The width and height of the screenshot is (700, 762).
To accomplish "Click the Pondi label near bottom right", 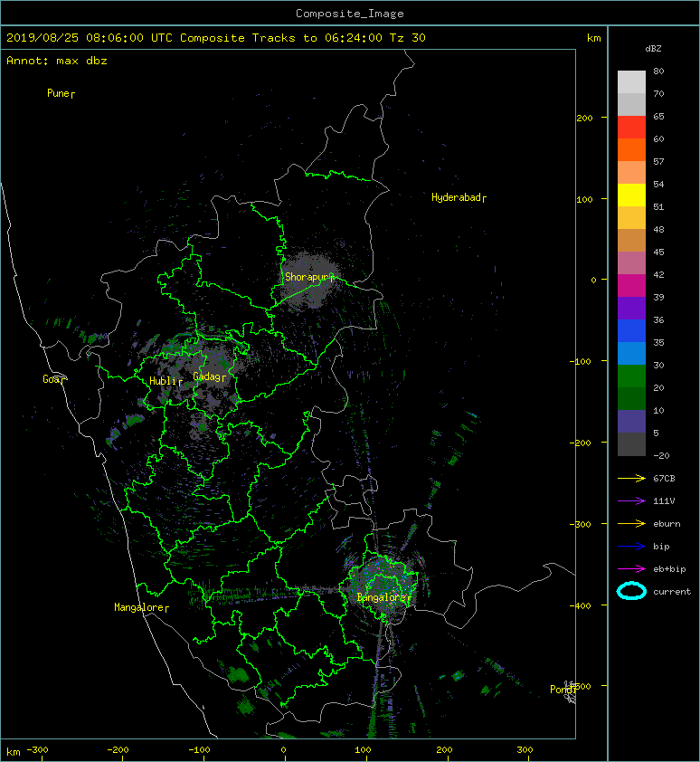I will click(x=562, y=690).
